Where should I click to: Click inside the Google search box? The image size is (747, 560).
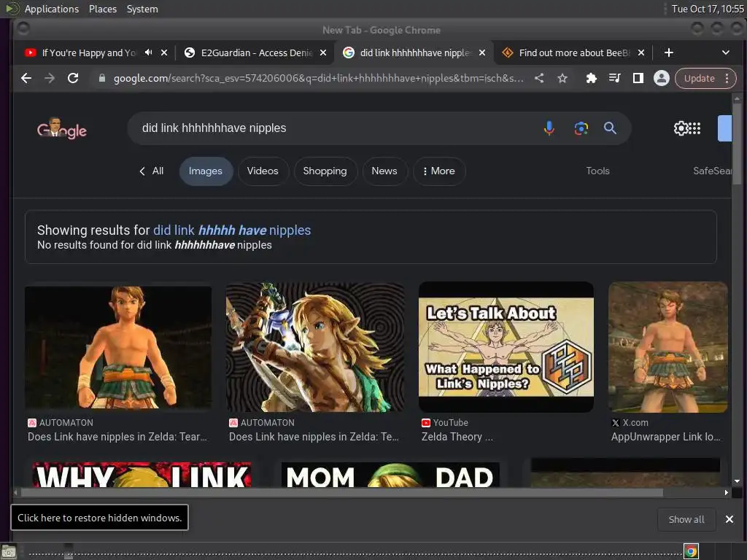click(333, 128)
